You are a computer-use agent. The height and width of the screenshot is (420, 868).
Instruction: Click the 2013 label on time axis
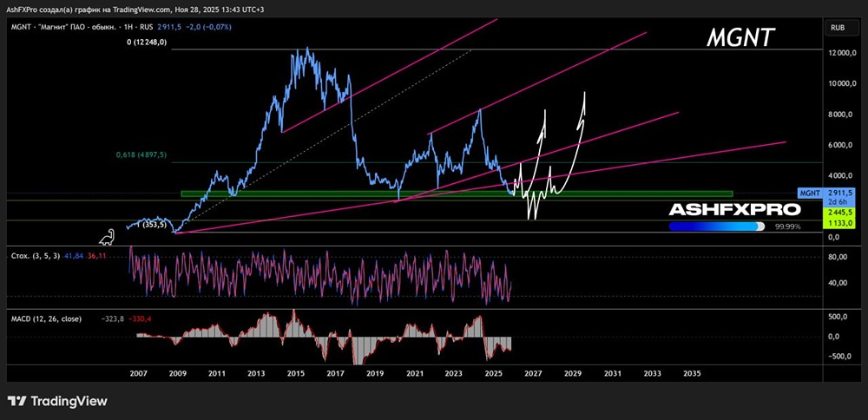[256, 373]
